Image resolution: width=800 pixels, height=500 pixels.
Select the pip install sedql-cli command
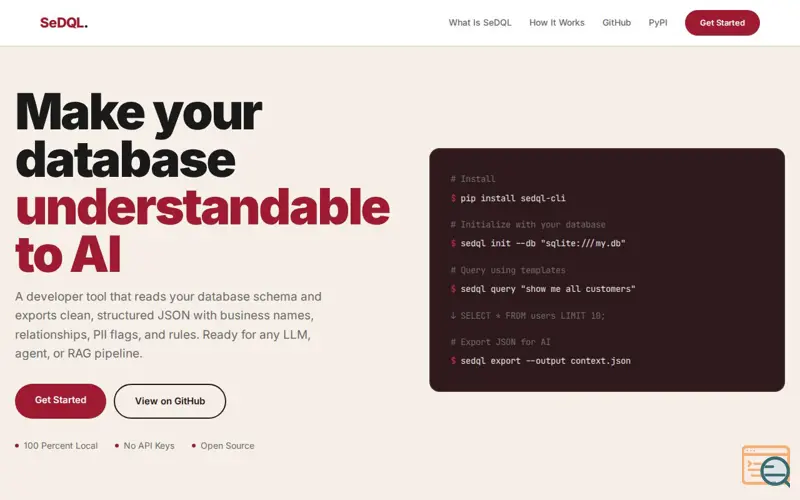513,198
